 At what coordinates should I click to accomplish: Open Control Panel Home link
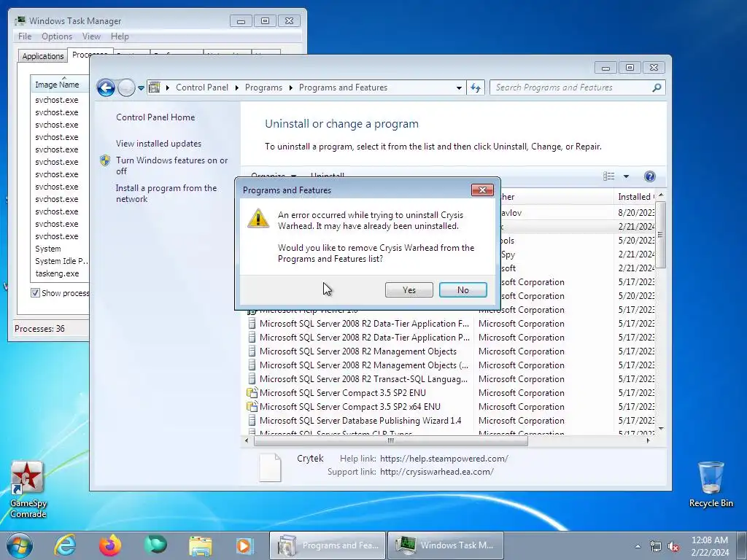coord(155,117)
